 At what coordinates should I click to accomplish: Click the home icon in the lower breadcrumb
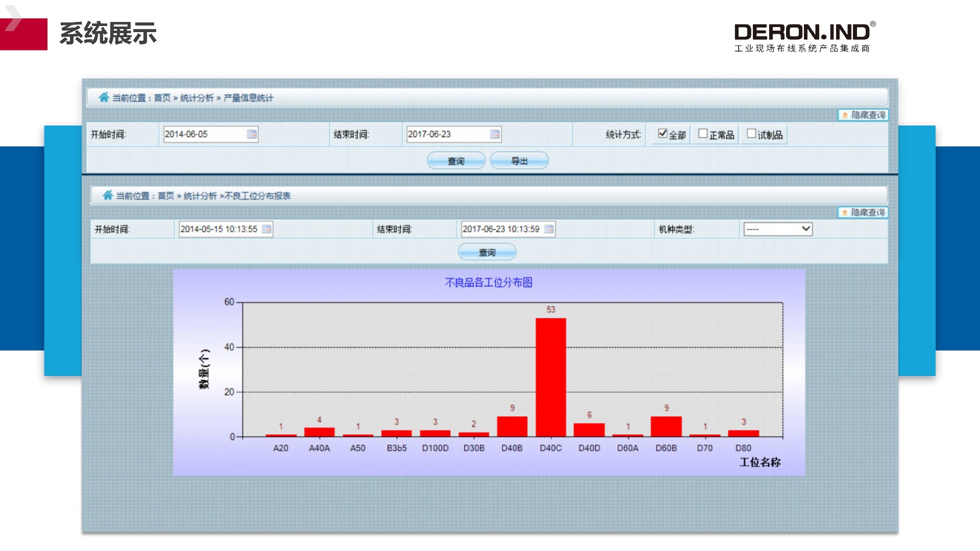(x=108, y=195)
